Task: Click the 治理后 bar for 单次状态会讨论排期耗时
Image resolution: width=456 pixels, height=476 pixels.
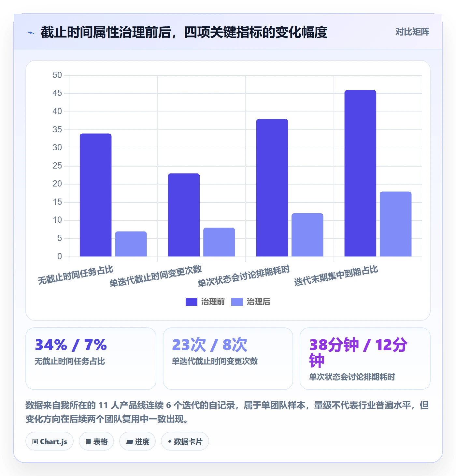Action: pos(307,235)
